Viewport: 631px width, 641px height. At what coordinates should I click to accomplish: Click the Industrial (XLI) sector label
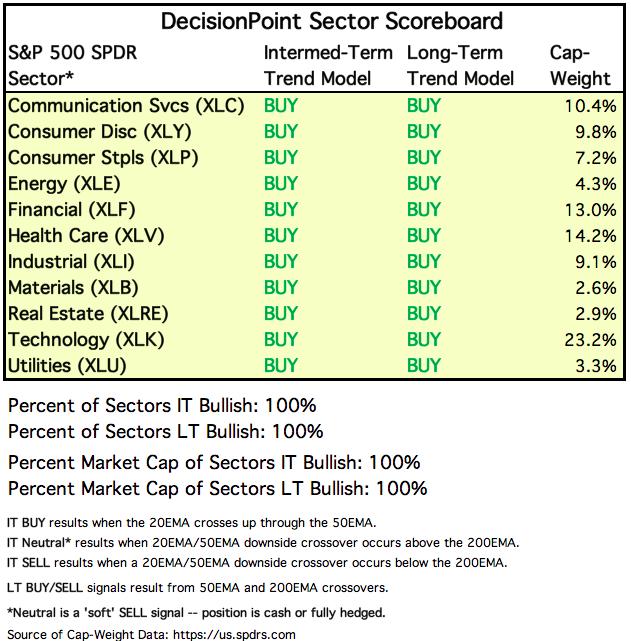73,261
